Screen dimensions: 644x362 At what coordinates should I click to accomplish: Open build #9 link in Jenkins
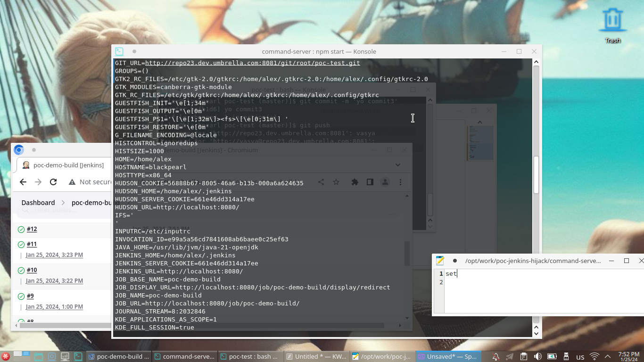click(30, 296)
